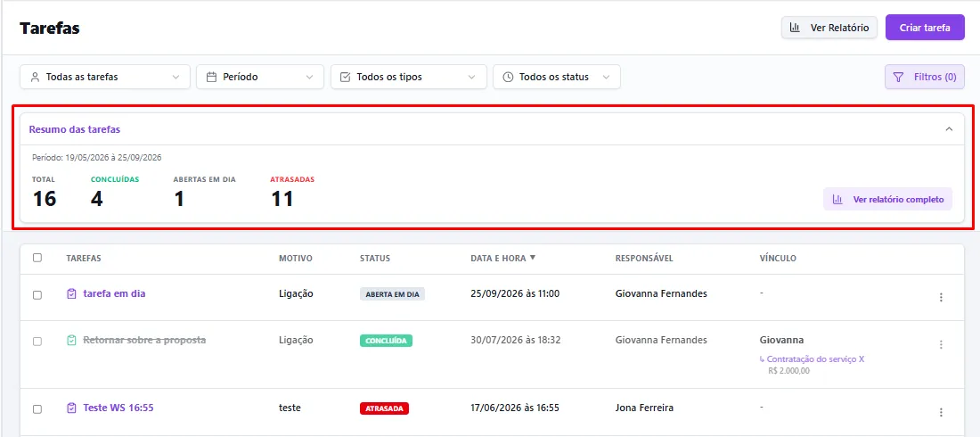Click the R$ 2.000,00 value
The image size is (980, 437).
click(788, 371)
